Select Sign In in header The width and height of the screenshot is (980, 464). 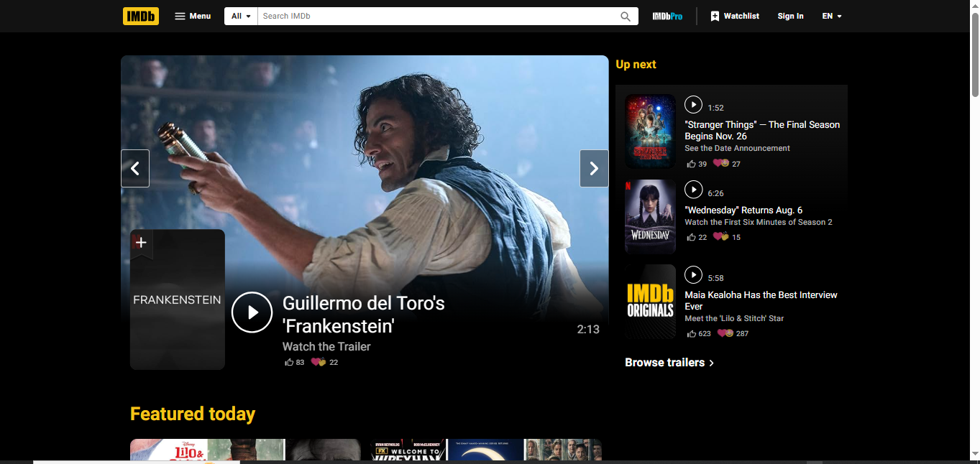(790, 16)
